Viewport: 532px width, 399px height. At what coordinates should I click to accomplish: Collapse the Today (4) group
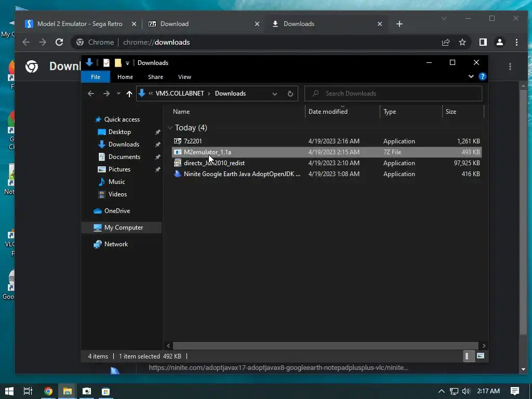click(x=170, y=128)
